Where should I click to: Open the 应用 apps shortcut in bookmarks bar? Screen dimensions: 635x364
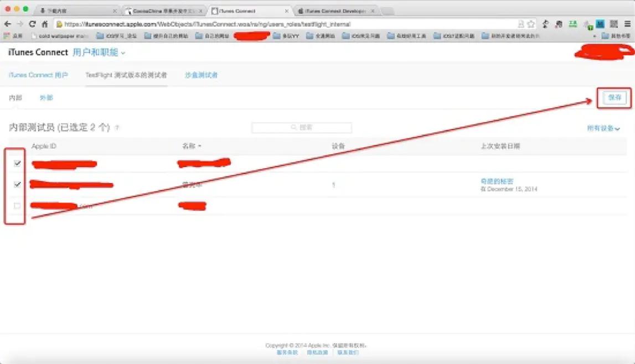click(x=13, y=36)
